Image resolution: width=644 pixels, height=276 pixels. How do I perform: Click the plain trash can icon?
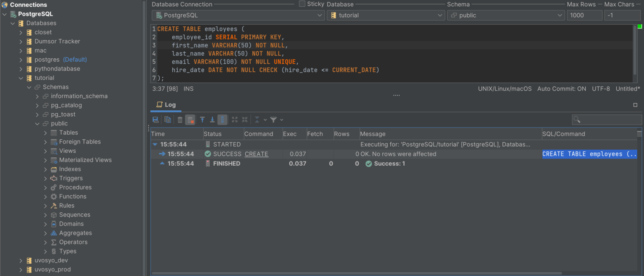(180, 120)
